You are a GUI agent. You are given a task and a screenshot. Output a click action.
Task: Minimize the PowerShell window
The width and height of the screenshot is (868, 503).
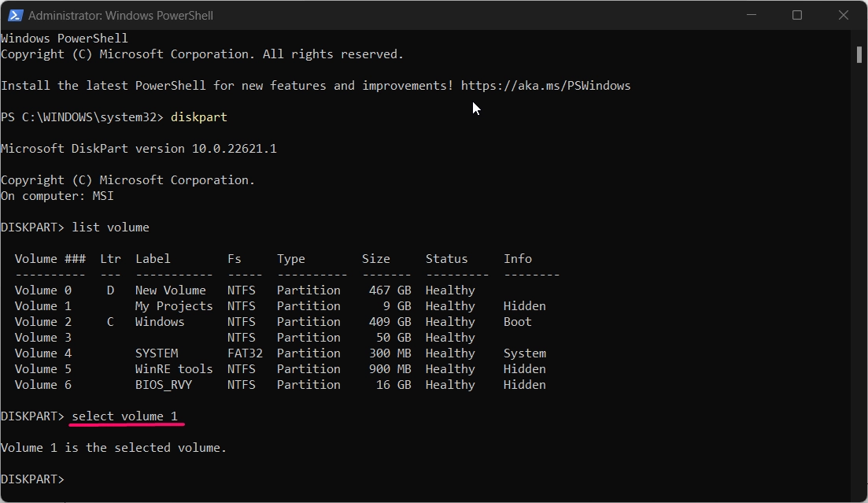coord(752,15)
